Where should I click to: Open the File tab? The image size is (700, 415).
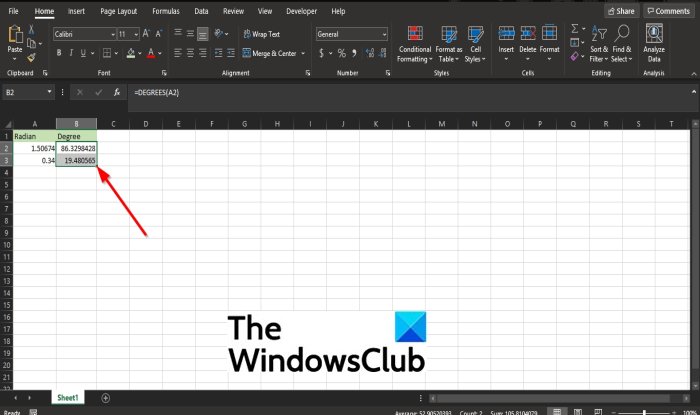13,11
